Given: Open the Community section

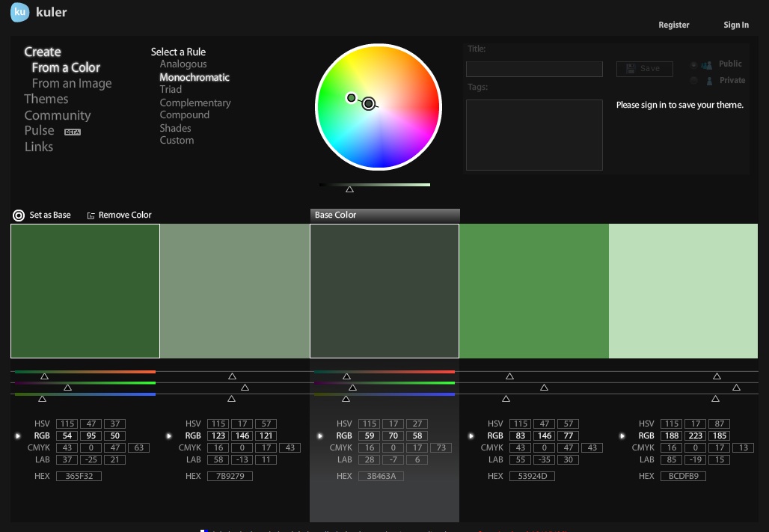Looking at the screenshot, I should pos(58,115).
